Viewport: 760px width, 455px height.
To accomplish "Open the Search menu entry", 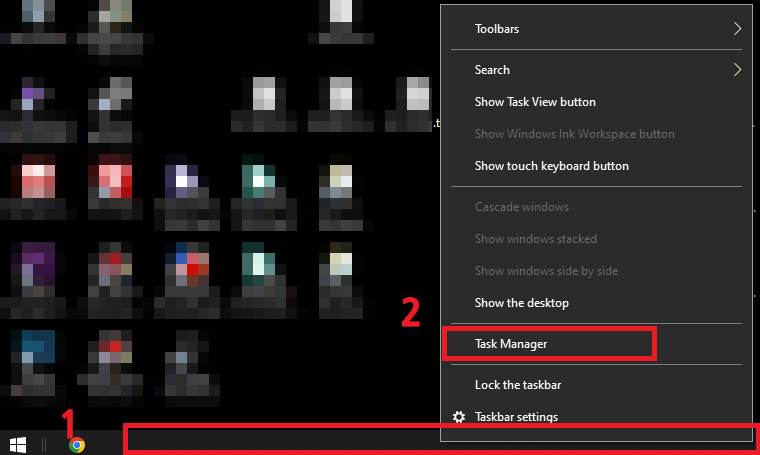I will point(596,70).
